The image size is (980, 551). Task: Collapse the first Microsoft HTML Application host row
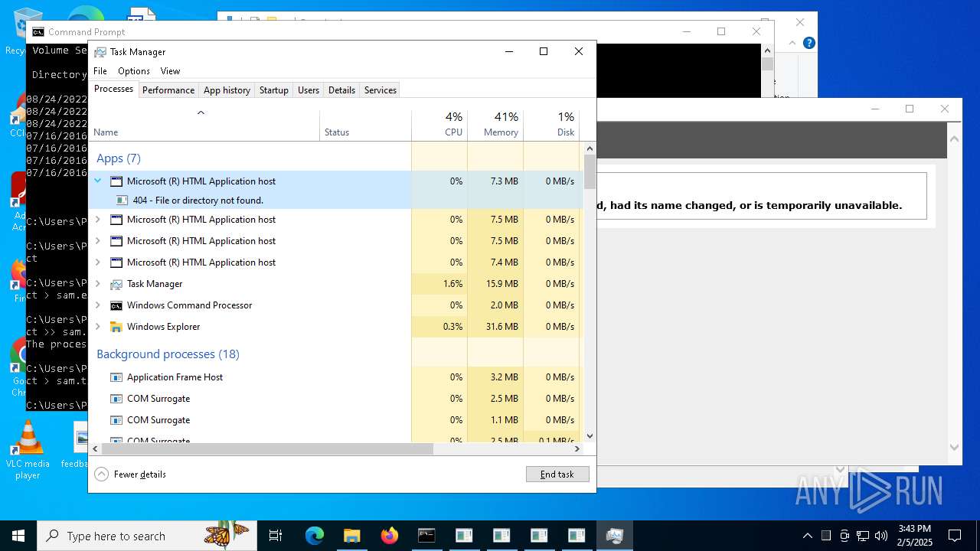97,181
